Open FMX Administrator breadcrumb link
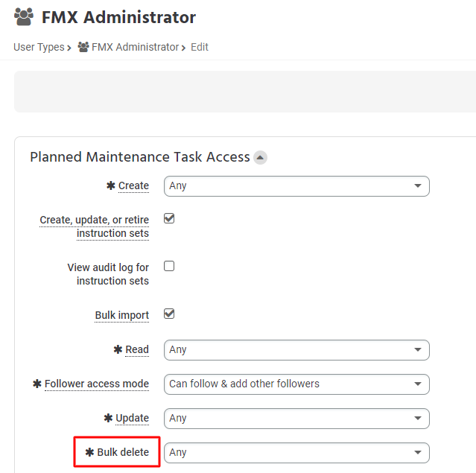Viewport: 476px width, 473px height. [135, 47]
